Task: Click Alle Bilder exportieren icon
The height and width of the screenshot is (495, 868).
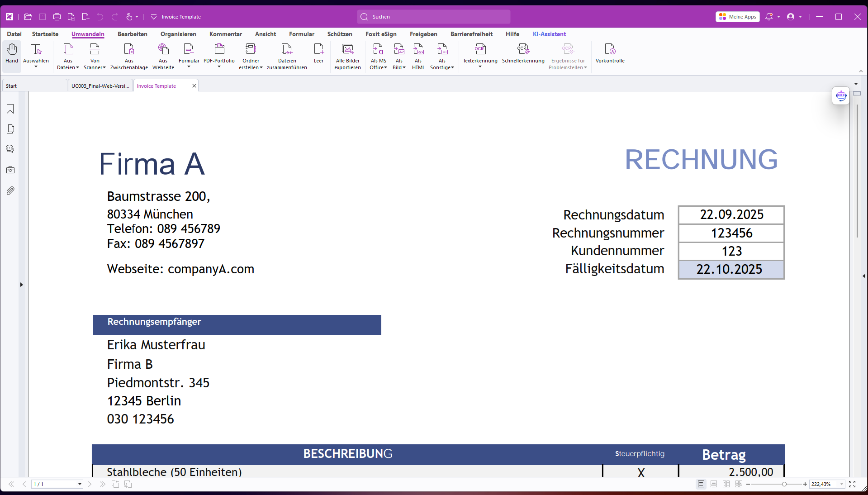Action: (347, 50)
